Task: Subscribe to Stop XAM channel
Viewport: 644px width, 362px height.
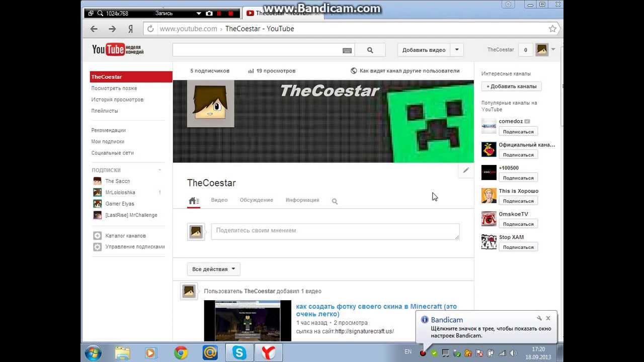Action: (518, 247)
